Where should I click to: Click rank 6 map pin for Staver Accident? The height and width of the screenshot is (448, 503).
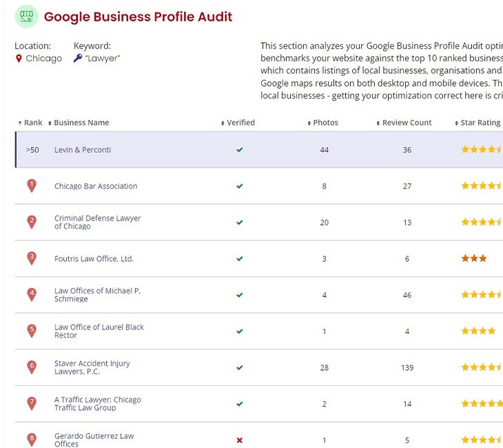point(31,367)
